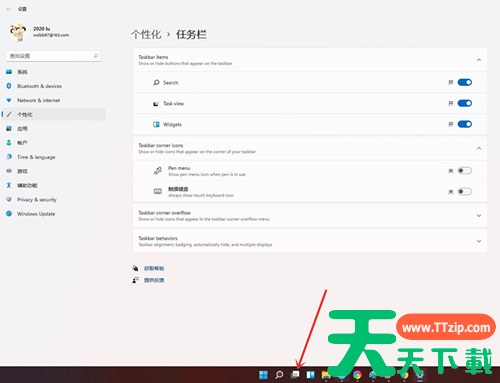Open the colorful pinwheel app on taskbar
Viewport: 500px width, 383px height.
click(x=357, y=375)
